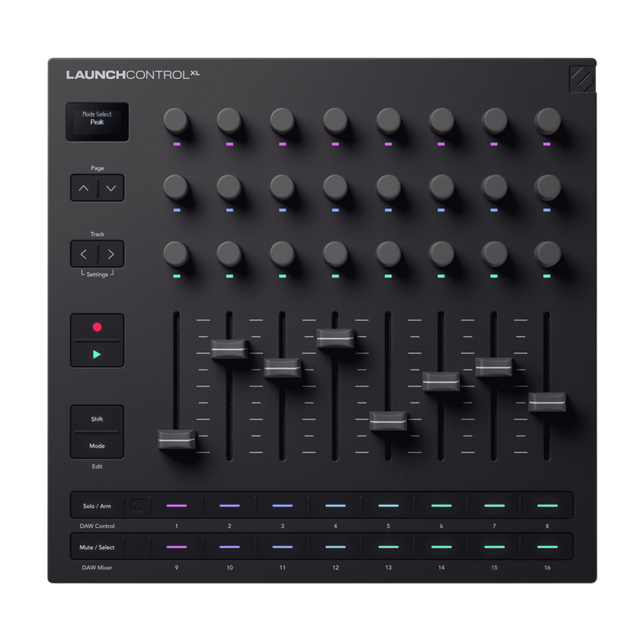Viewport: 644px width, 644px height.
Task: Toggle track button 1
Action: coord(176,506)
